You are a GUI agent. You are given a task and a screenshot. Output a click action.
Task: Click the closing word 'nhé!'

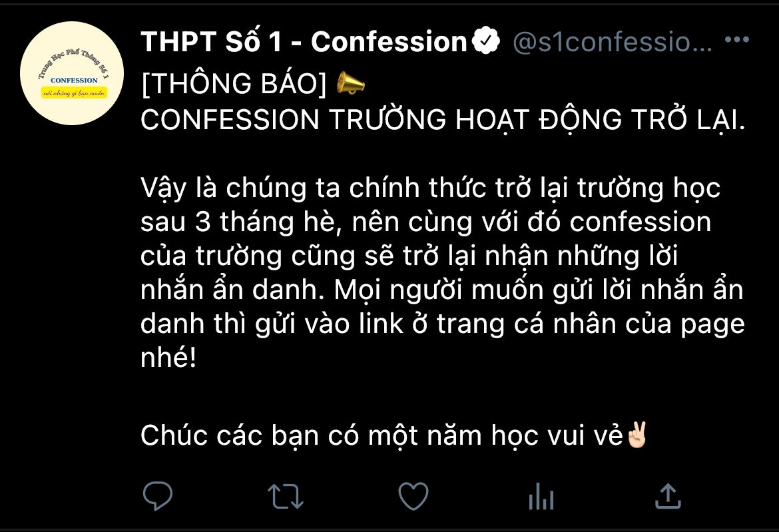[168, 357]
